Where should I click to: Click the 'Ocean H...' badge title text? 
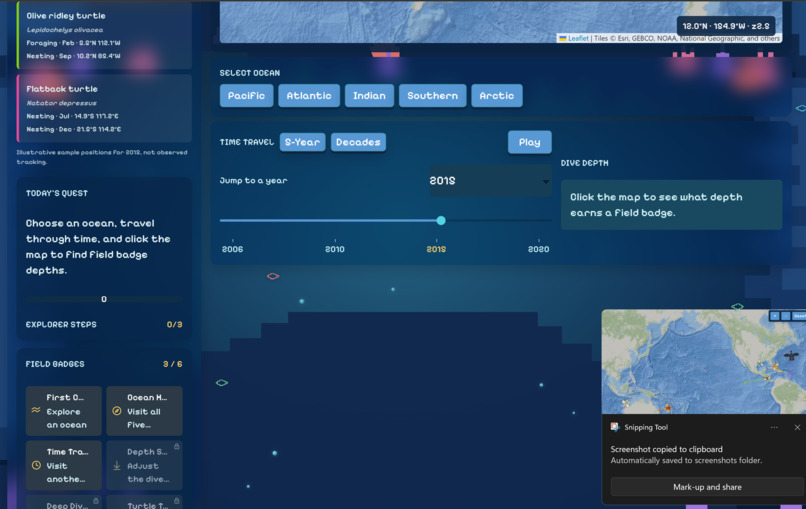[147, 397]
